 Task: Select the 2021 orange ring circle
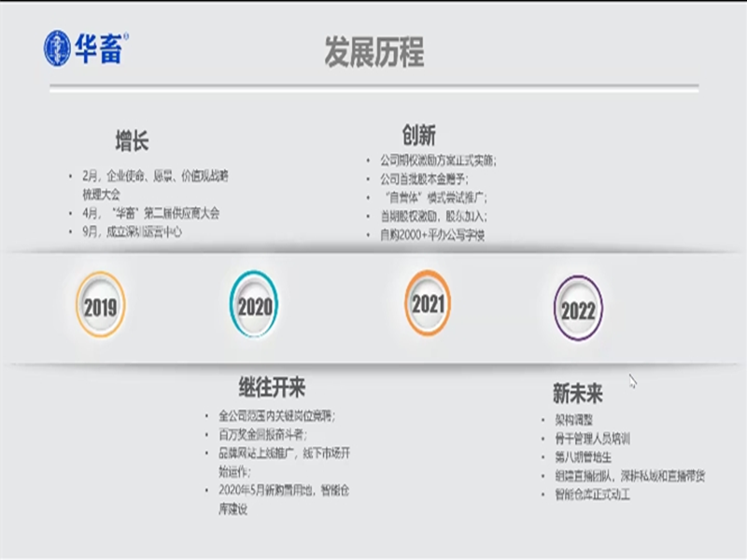[x=429, y=303]
